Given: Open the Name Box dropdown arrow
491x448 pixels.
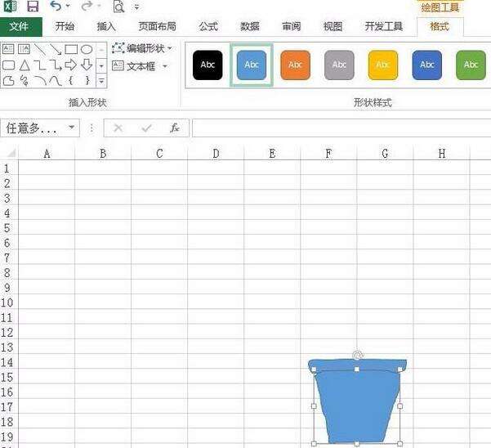Looking at the screenshot, I should (72, 128).
